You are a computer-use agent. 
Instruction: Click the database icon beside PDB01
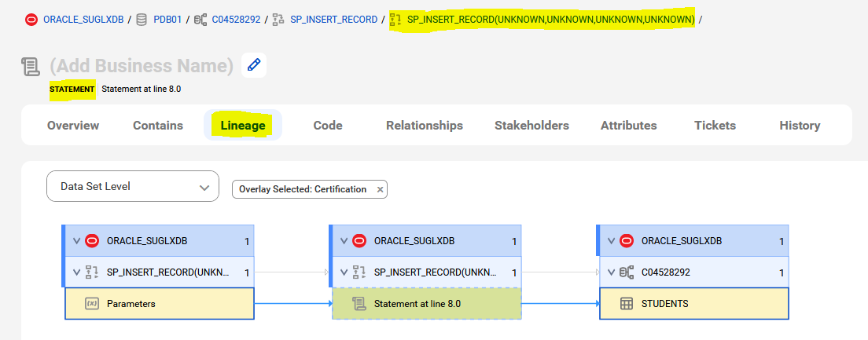pyautogui.click(x=142, y=20)
